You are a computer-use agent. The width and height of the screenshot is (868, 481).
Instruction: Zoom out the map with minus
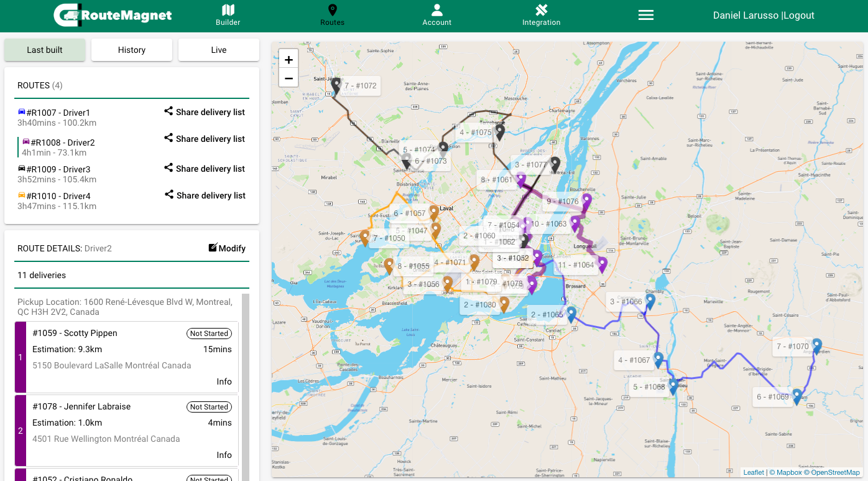289,78
